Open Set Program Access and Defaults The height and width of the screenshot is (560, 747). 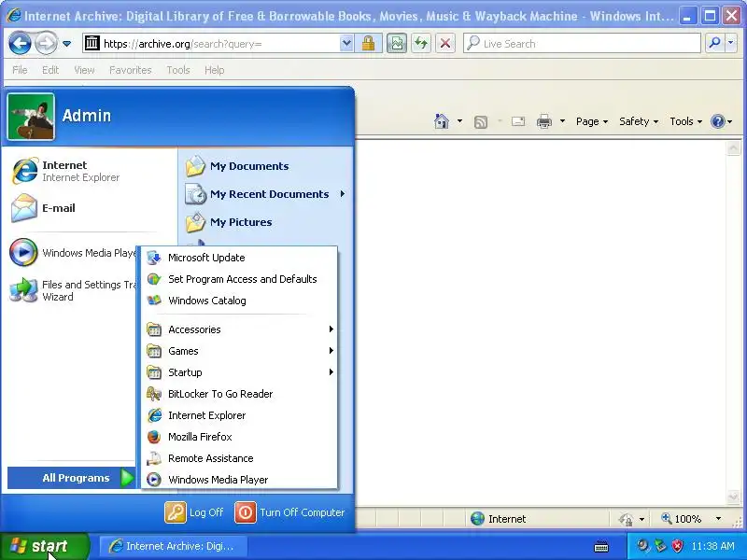pyautogui.click(x=240, y=279)
